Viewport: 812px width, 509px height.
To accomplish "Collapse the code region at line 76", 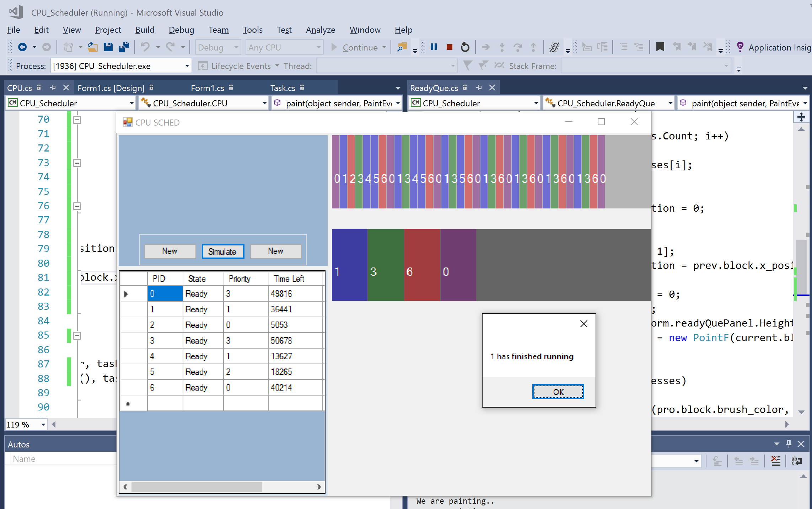I will point(77,206).
